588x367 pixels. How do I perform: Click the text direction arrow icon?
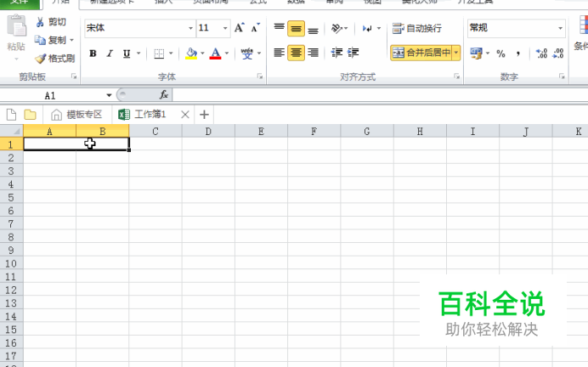click(x=367, y=28)
